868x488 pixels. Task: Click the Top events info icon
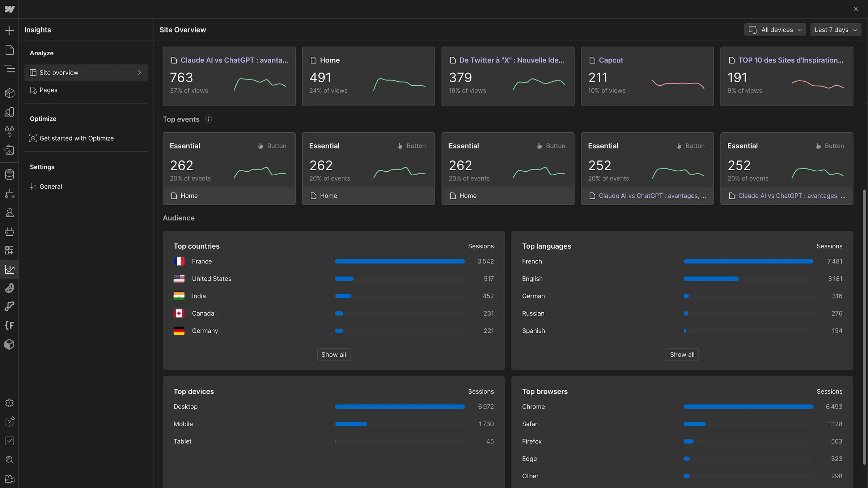click(208, 119)
